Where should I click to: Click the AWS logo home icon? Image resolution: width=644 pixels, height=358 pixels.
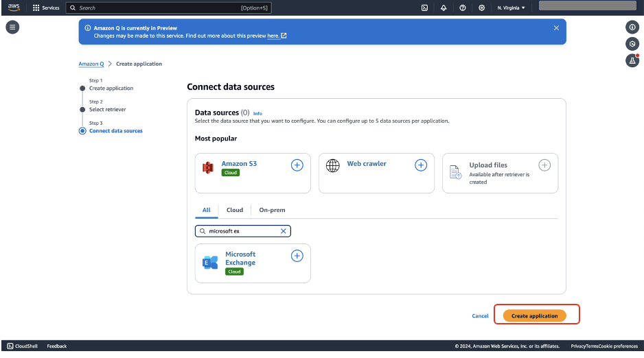coord(14,8)
